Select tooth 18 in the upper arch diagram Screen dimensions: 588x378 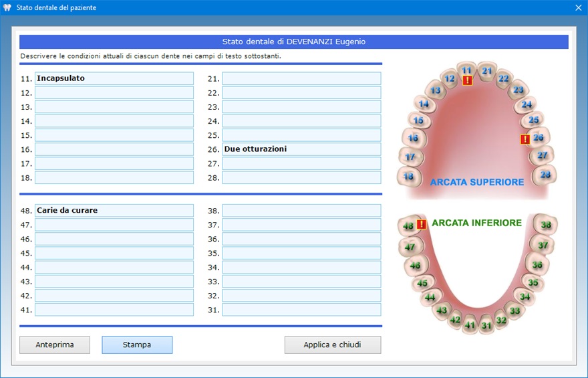[408, 176]
